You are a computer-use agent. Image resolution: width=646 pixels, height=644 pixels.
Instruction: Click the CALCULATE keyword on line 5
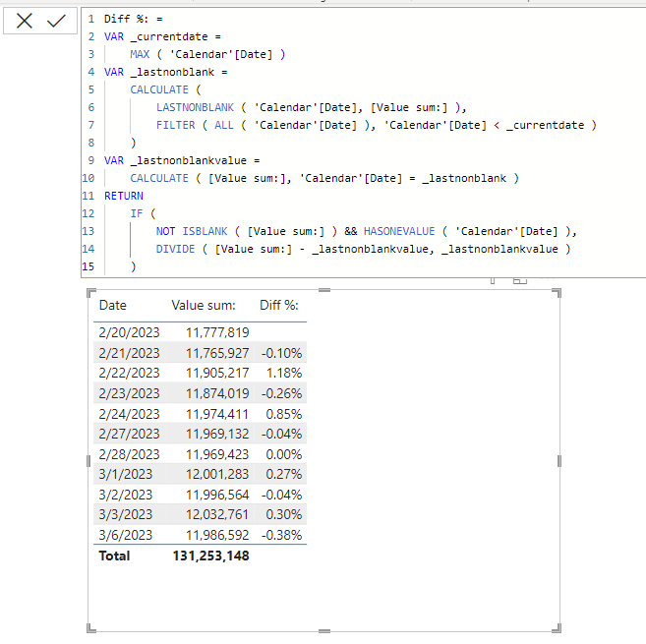[x=159, y=89]
